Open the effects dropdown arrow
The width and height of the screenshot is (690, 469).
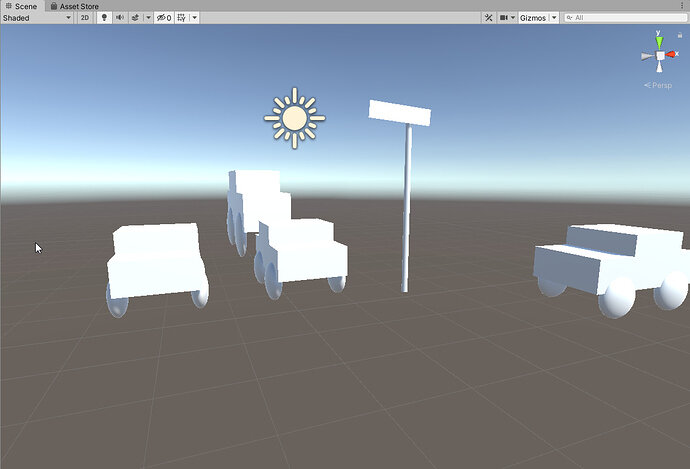point(148,18)
